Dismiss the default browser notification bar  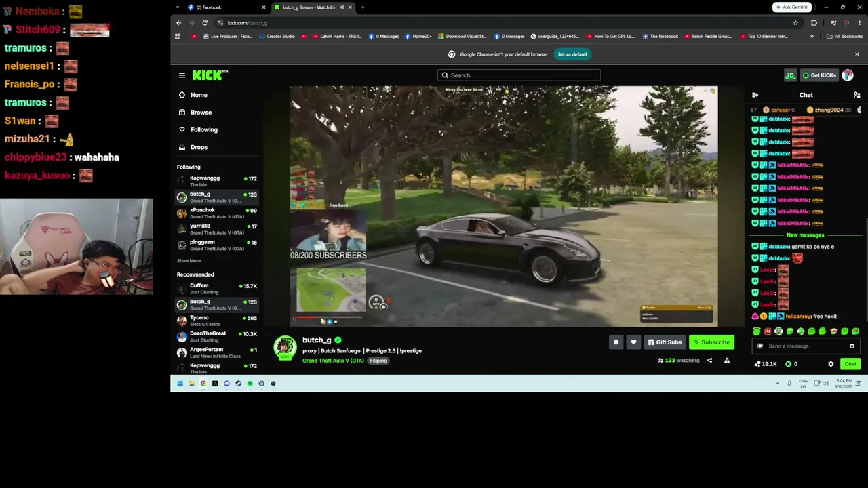[x=856, y=54]
